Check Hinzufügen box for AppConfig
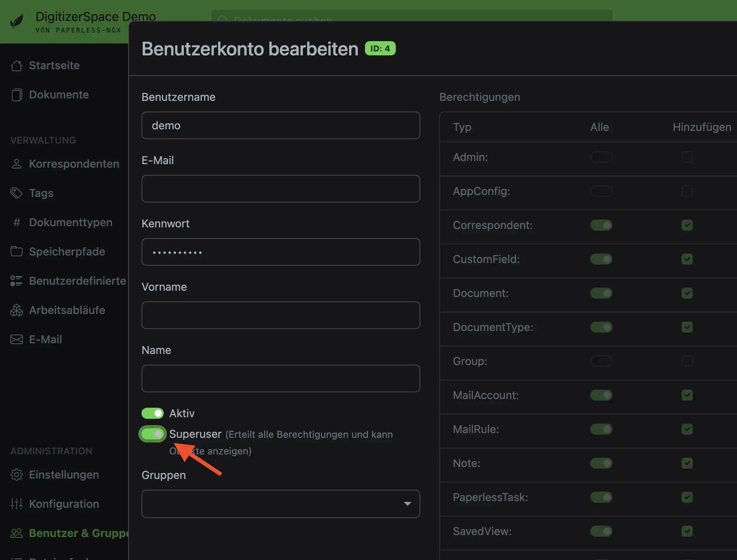The height and width of the screenshot is (560, 737). pyautogui.click(x=687, y=191)
